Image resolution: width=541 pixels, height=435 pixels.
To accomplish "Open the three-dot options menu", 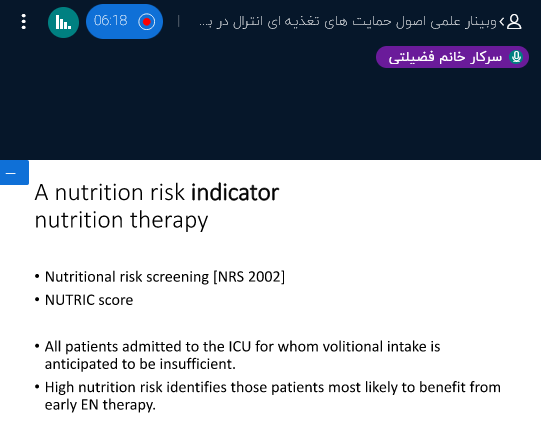I will [23, 21].
